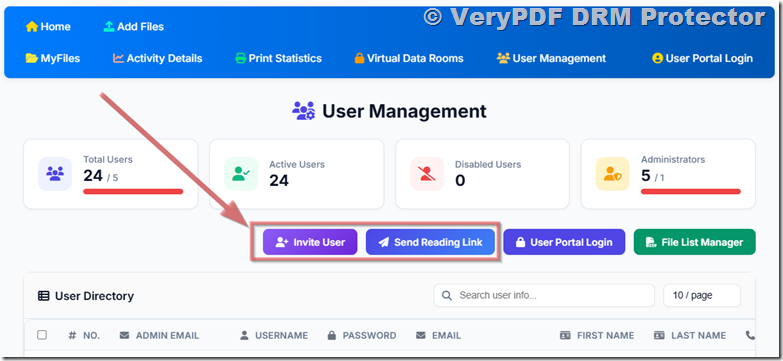Click the Activity Details chart icon
The width and height of the screenshot is (783, 361).
coord(118,58)
